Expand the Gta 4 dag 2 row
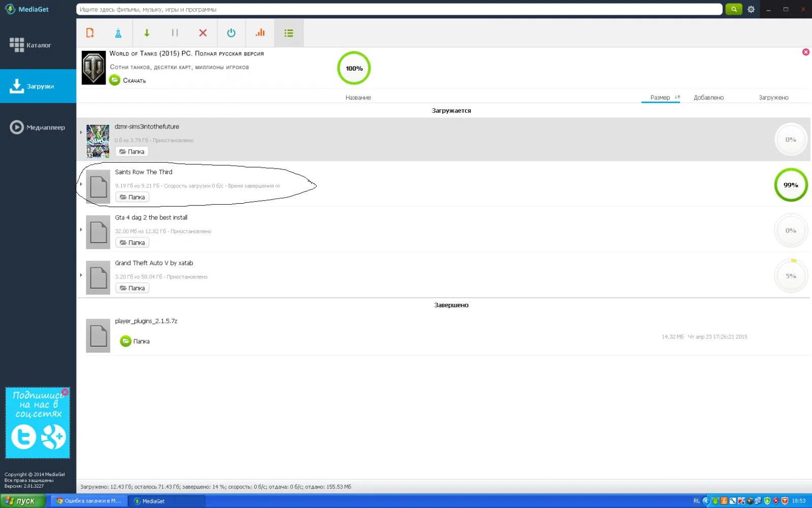This screenshot has width=812, height=508. pyautogui.click(x=81, y=230)
